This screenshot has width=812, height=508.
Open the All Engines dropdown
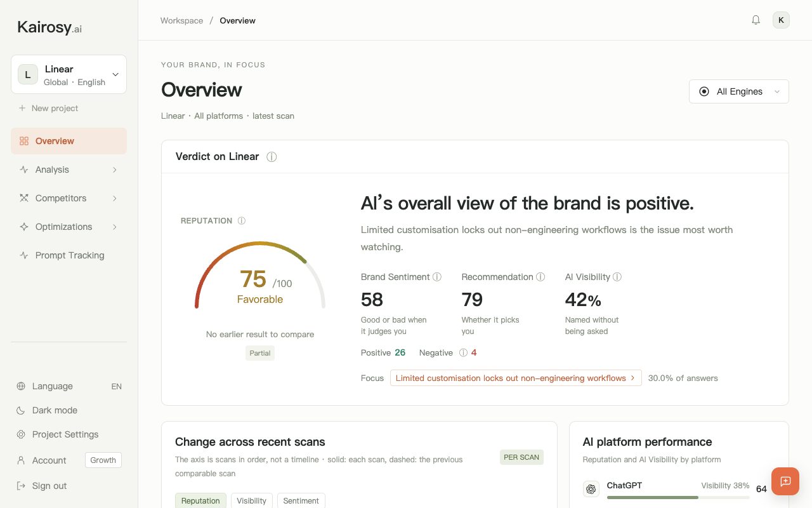(739, 91)
